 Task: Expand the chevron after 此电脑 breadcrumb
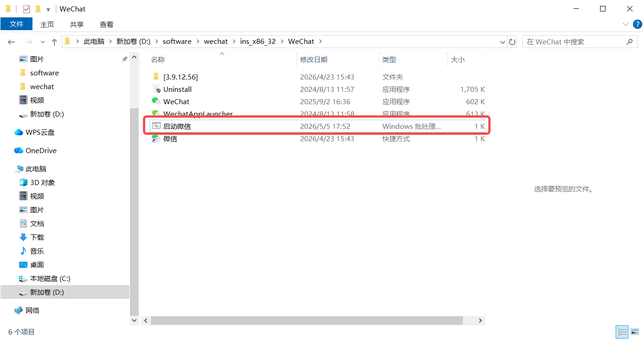[x=111, y=42]
